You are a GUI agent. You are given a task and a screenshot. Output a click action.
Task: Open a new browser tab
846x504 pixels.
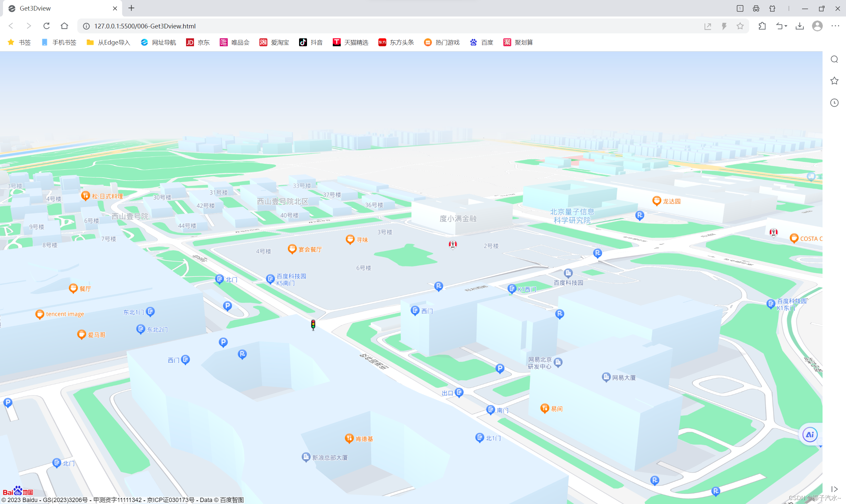point(132,8)
